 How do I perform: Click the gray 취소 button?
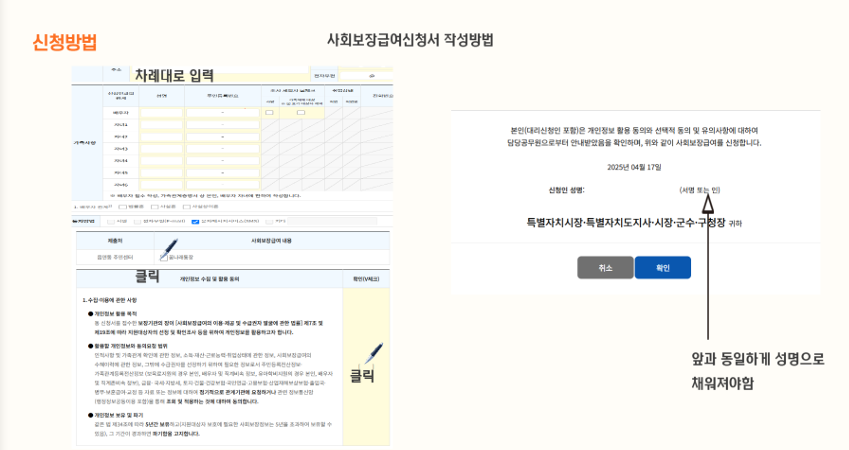pos(605,268)
